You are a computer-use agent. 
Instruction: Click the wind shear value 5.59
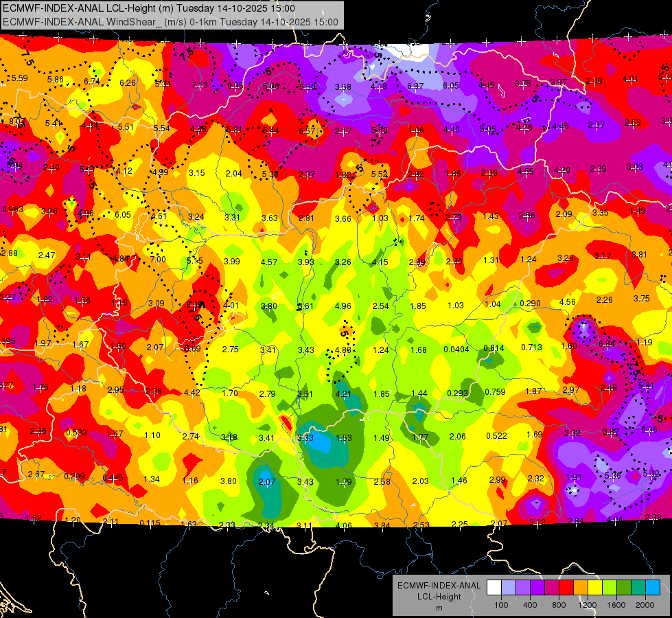pyautogui.click(x=20, y=78)
